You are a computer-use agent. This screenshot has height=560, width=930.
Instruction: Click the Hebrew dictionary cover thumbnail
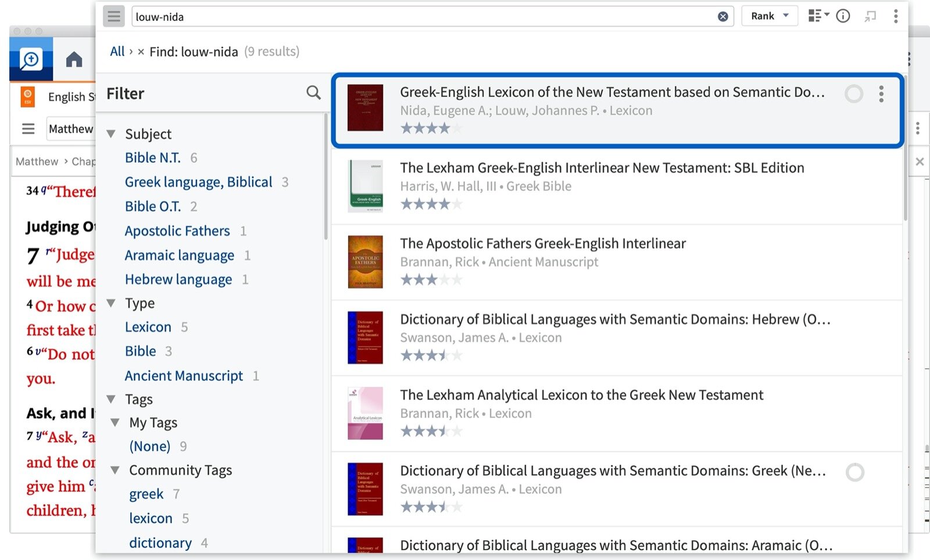[365, 338]
